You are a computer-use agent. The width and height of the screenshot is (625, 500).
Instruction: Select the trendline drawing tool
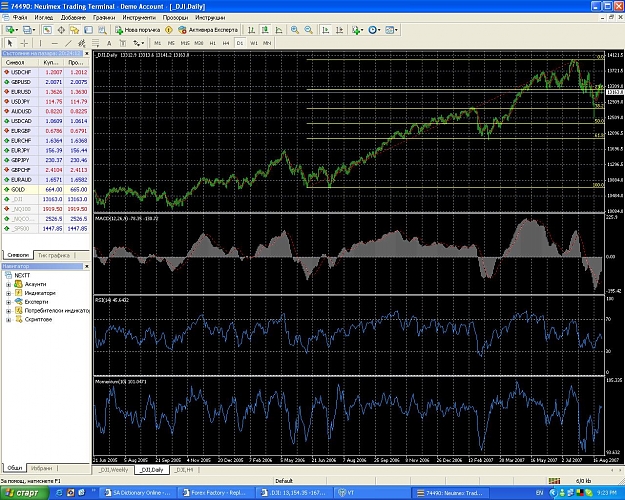[x=68, y=43]
